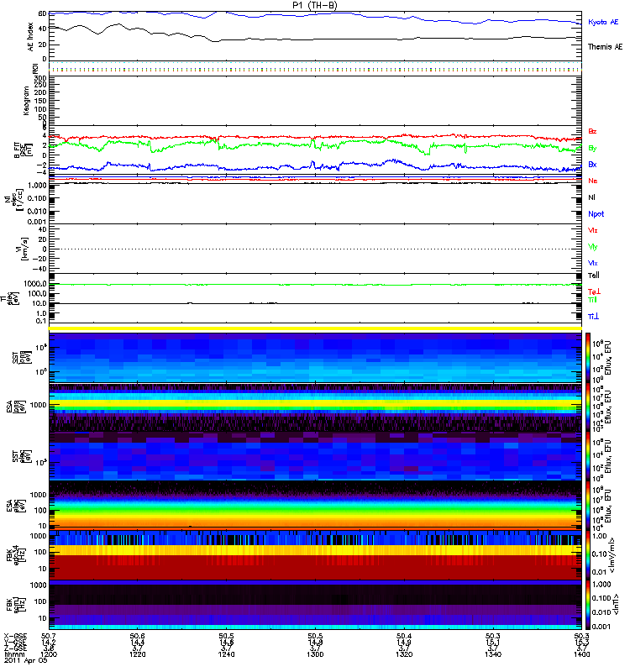Click the "50.6" X-GSE position value
Screen dimensions: 630x672
[138, 636]
